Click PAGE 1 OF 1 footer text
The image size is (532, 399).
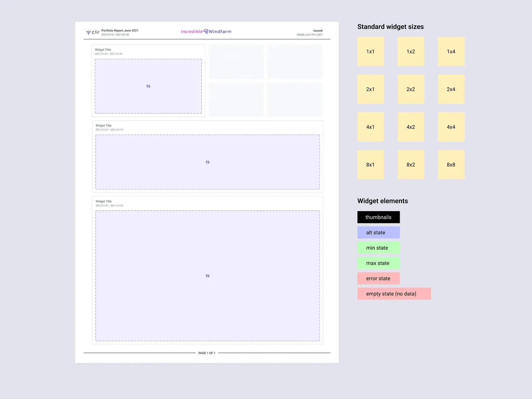207,353
